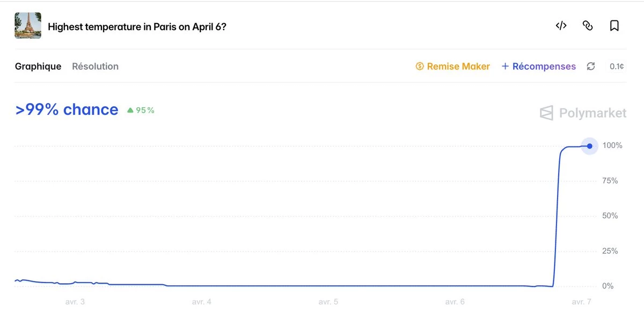Open the Remise Maker link
The width and height of the screenshot is (644, 318).
pos(452,66)
